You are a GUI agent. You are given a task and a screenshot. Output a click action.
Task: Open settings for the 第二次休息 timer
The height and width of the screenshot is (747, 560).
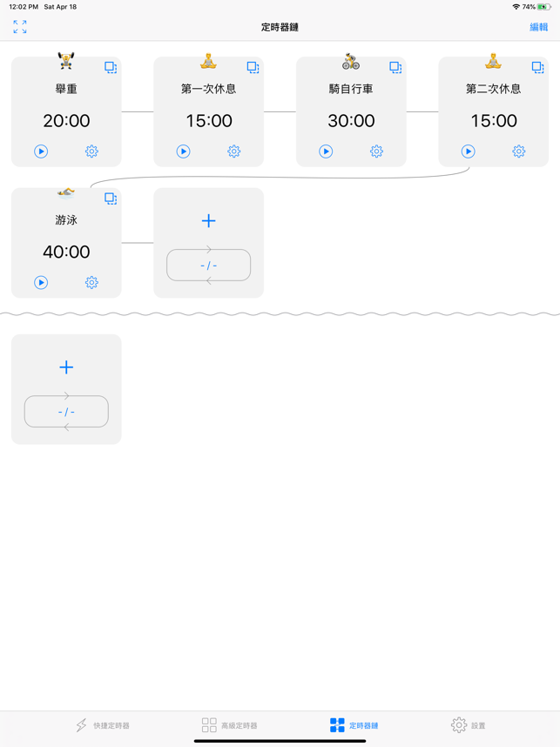[x=518, y=151]
